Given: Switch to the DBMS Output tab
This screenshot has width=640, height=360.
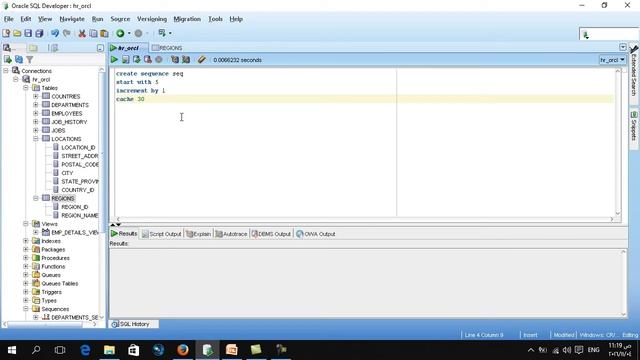Looking at the screenshot, I should (271, 234).
